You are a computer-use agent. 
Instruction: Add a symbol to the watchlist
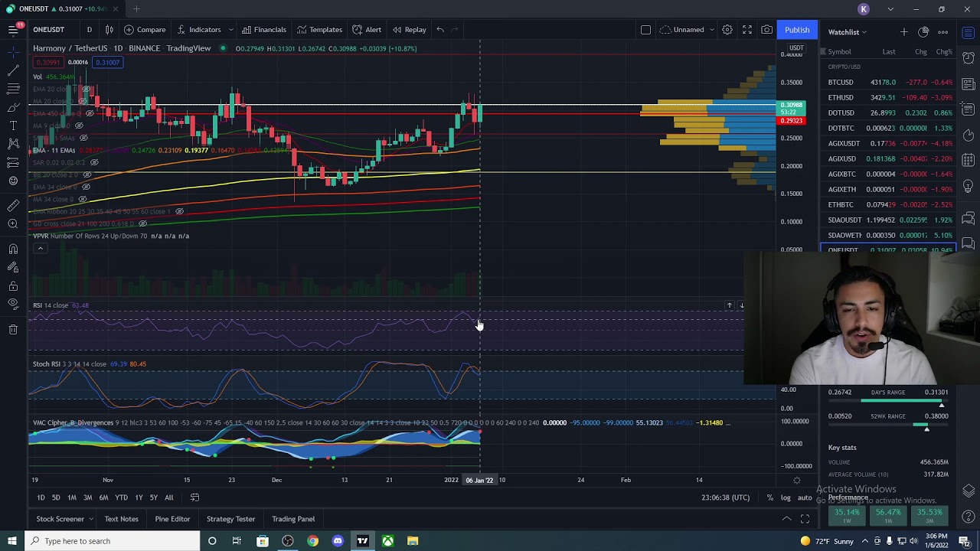pos(903,32)
